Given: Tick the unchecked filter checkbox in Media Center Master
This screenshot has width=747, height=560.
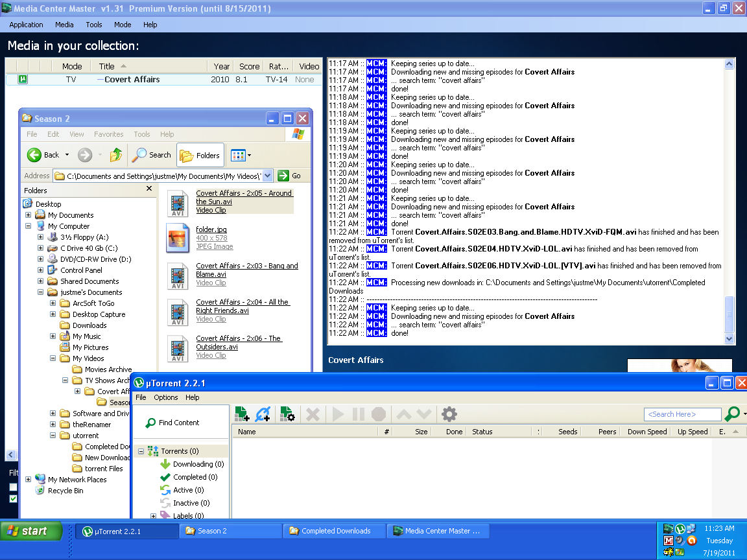Looking at the screenshot, I should (x=14, y=487).
